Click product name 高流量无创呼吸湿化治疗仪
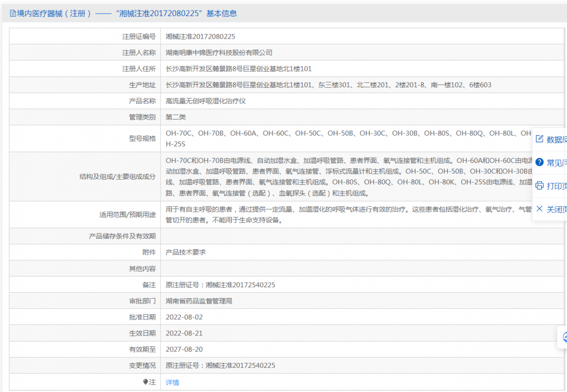Image resolution: width=567 pixels, height=392 pixels. (206, 101)
